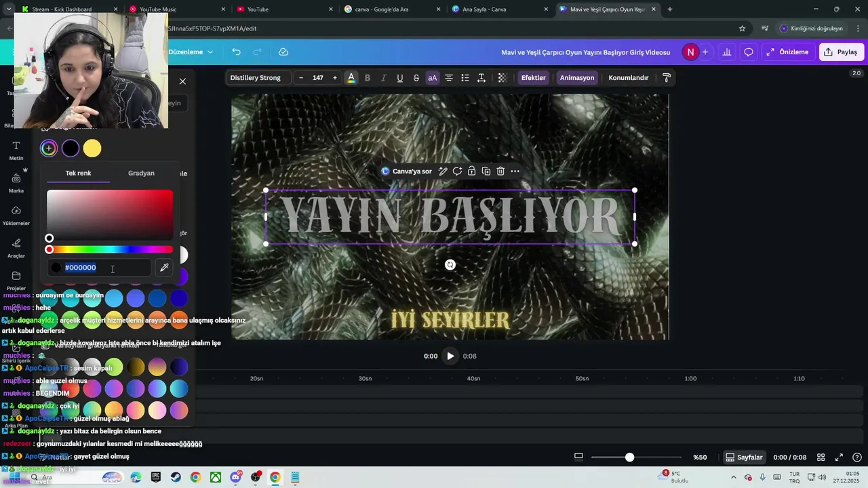Open help question mark icon

857,457
